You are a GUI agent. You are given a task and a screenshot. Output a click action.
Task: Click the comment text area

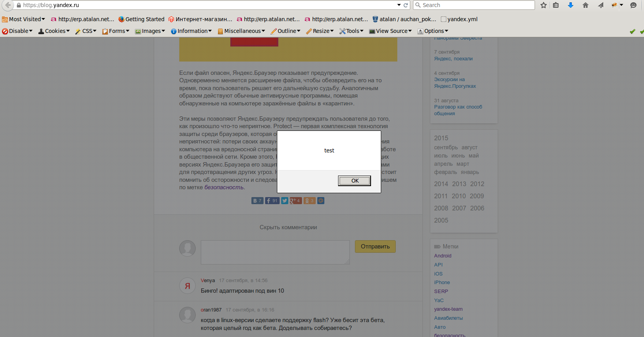(275, 252)
